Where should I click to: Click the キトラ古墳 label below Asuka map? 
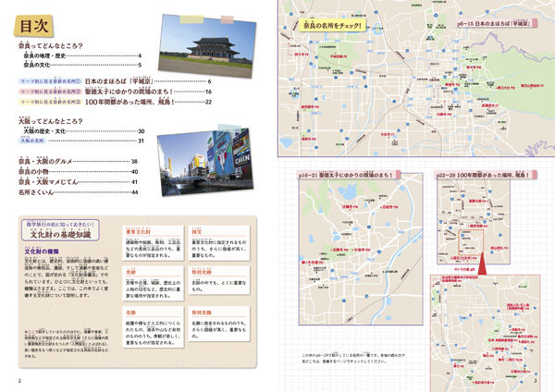pyautogui.click(x=464, y=269)
